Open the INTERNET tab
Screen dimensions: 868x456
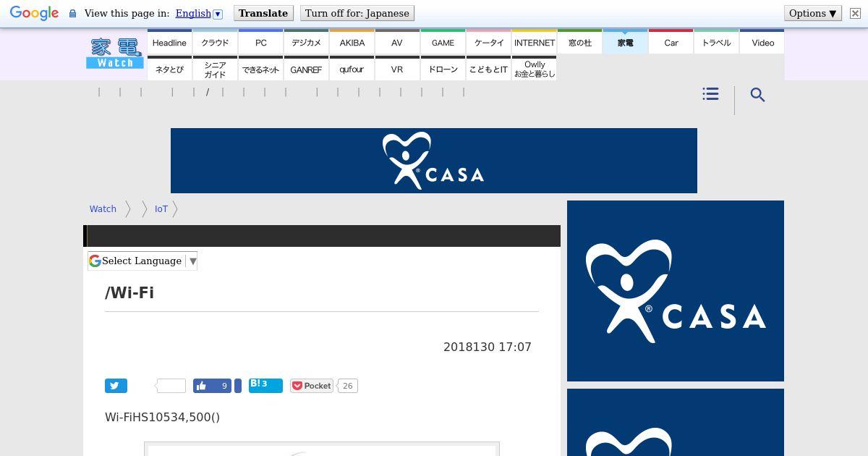(534, 42)
